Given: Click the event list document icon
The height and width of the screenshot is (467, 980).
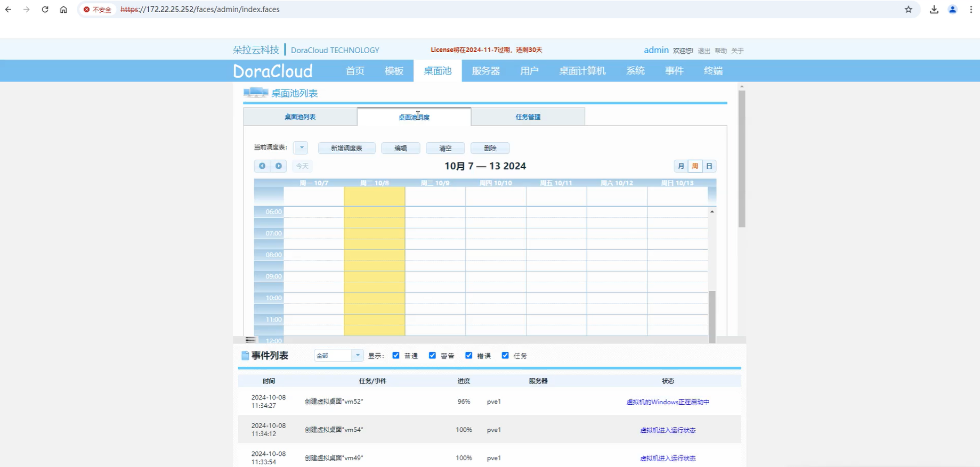Looking at the screenshot, I should pos(245,355).
